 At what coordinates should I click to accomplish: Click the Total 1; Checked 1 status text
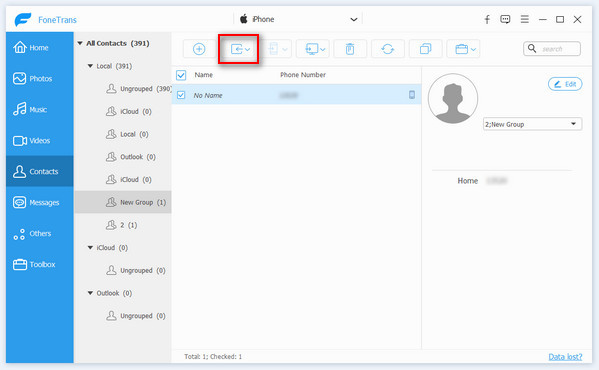pyautogui.click(x=213, y=357)
